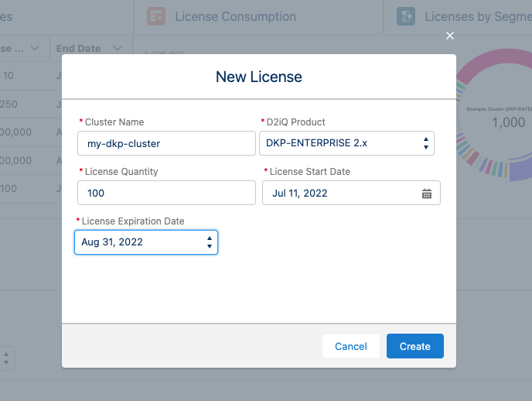Click the stepper control at bottom left
Viewport: 532px width, 401px height.
(6, 358)
